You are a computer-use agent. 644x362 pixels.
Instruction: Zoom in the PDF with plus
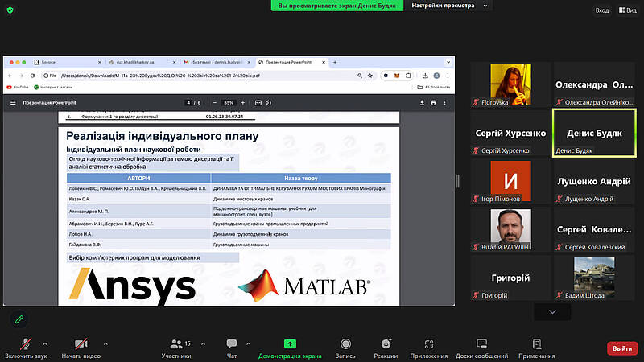tap(243, 103)
